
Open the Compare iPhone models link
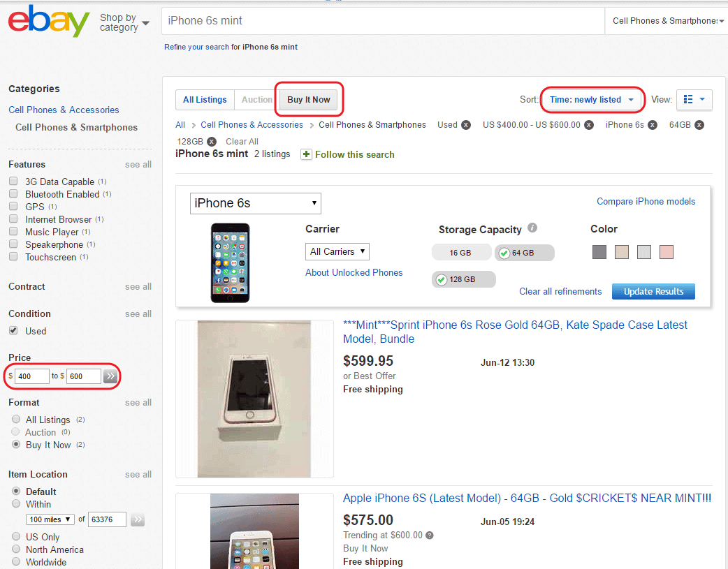click(x=646, y=201)
